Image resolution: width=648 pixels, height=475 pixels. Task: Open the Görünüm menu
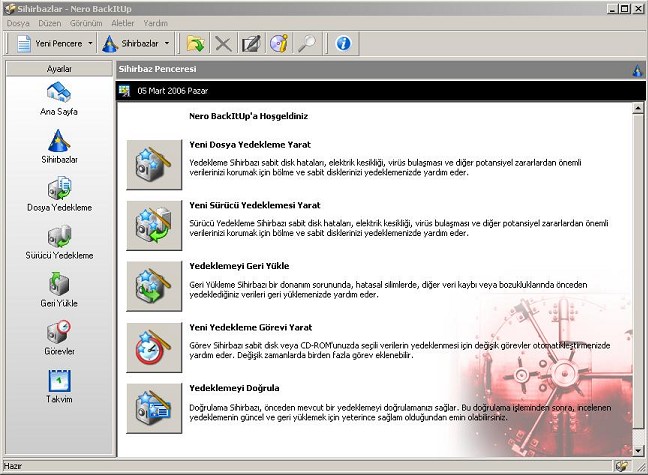(87, 22)
